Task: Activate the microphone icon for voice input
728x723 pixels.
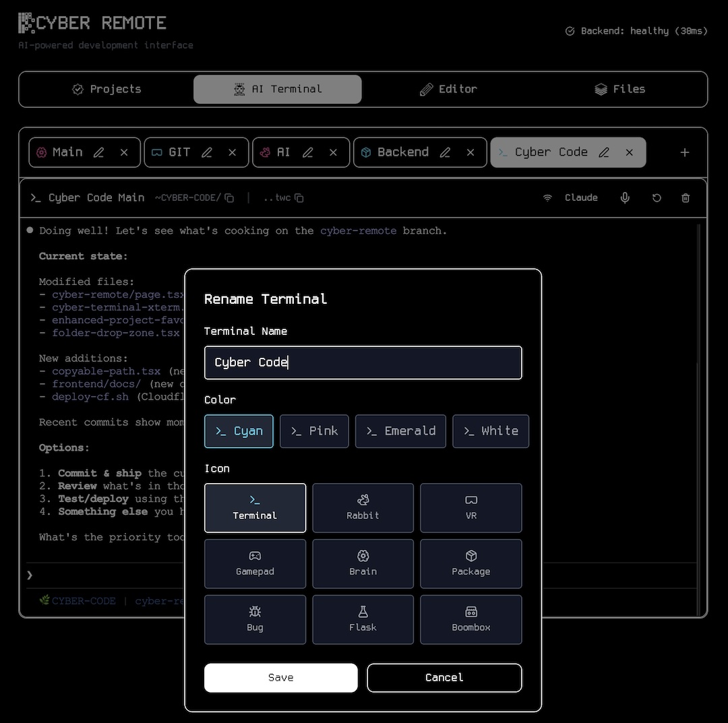Action: point(625,197)
